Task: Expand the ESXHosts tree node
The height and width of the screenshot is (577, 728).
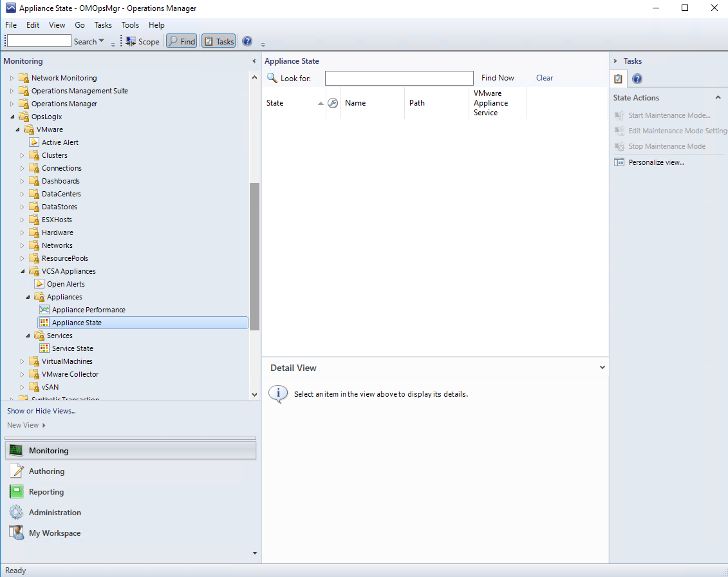Action: 23,220
